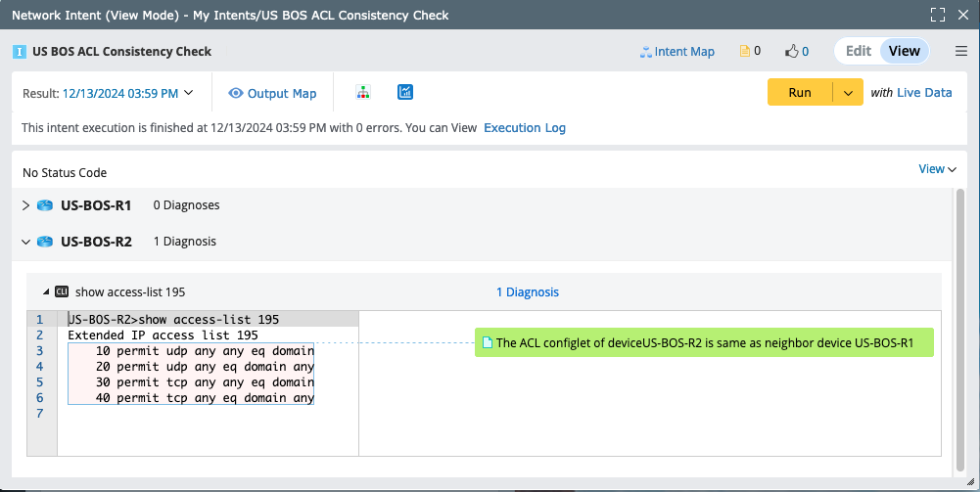The height and width of the screenshot is (492, 980).
Task: Click the yellow notes counter icon
Action: [x=744, y=51]
